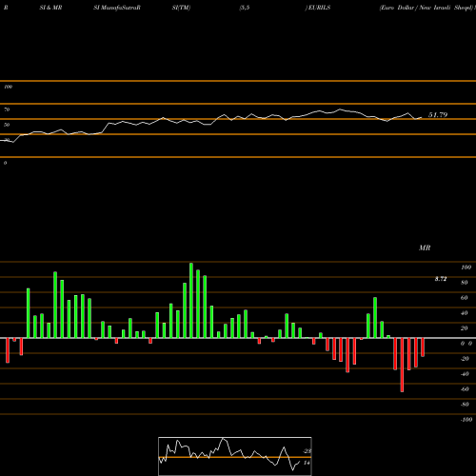Click the 'Euro Dollar / New Israeli Sheqel' title
The height and width of the screenshot is (476, 476).
(x=426, y=8)
